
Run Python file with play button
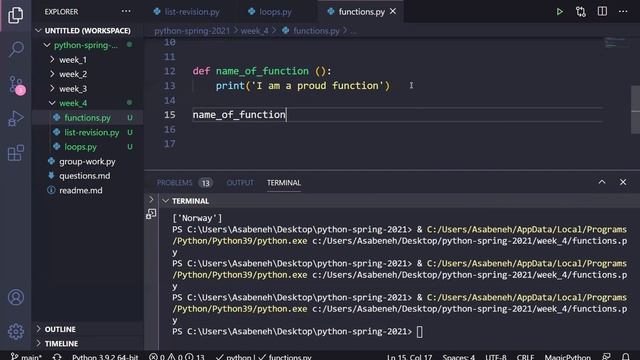pos(560,11)
